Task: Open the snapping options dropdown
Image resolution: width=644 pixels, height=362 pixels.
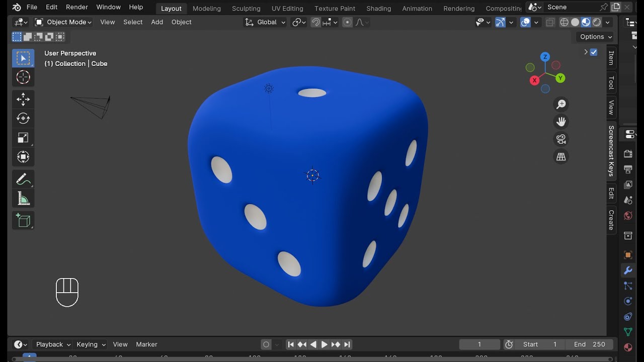Action: point(330,22)
